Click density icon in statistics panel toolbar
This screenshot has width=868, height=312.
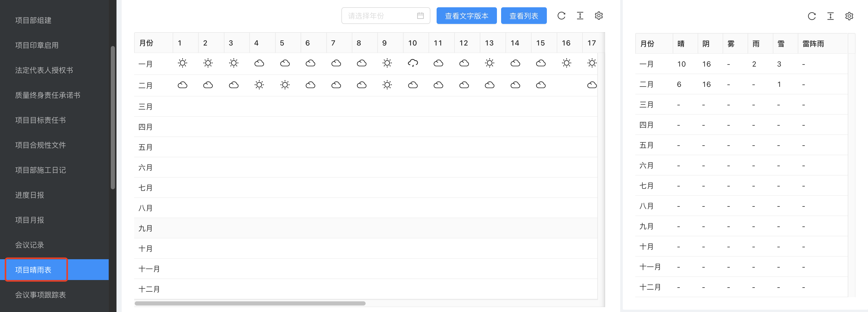(x=831, y=16)
